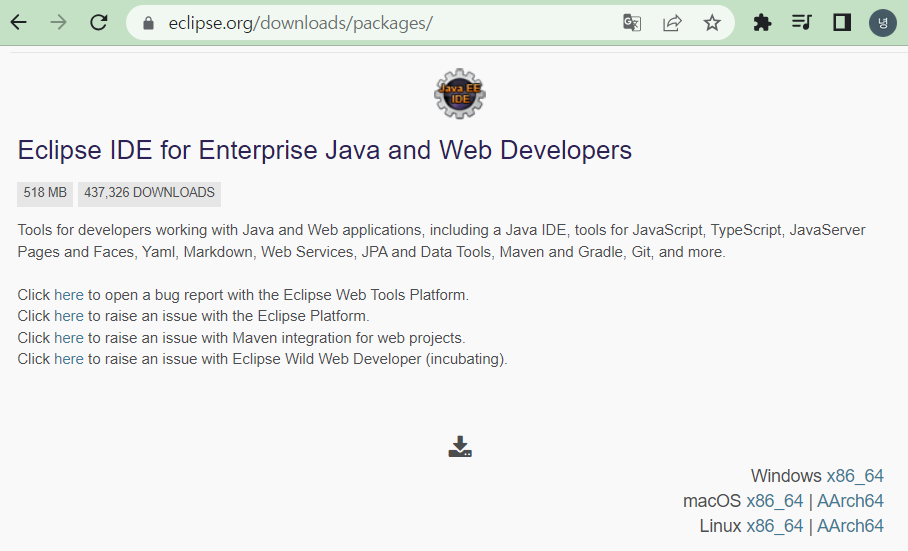Open the media control playlist icon
Viewport: 908px width, 551px height.
[x=801, y=23]
